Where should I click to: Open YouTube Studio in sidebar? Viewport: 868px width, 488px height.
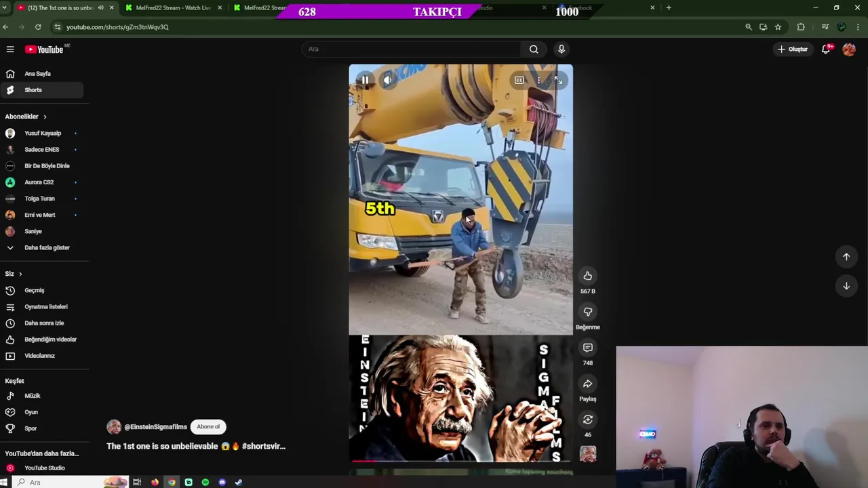[x=42, y=468]
